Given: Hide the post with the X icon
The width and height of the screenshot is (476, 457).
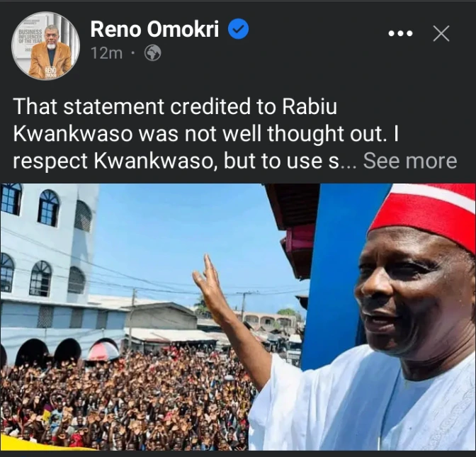Looking at the screenshot, I should tap(441, 33).
